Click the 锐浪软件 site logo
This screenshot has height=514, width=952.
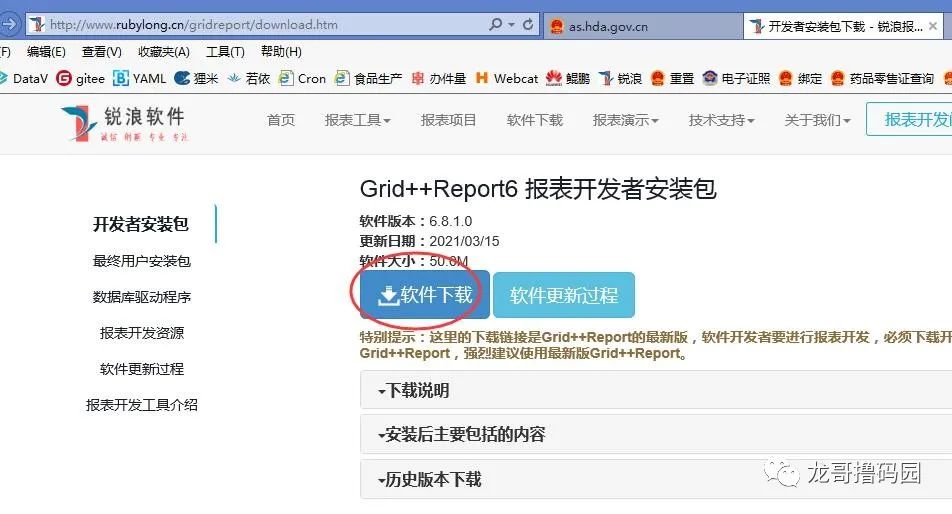click(x=124, y=123)
